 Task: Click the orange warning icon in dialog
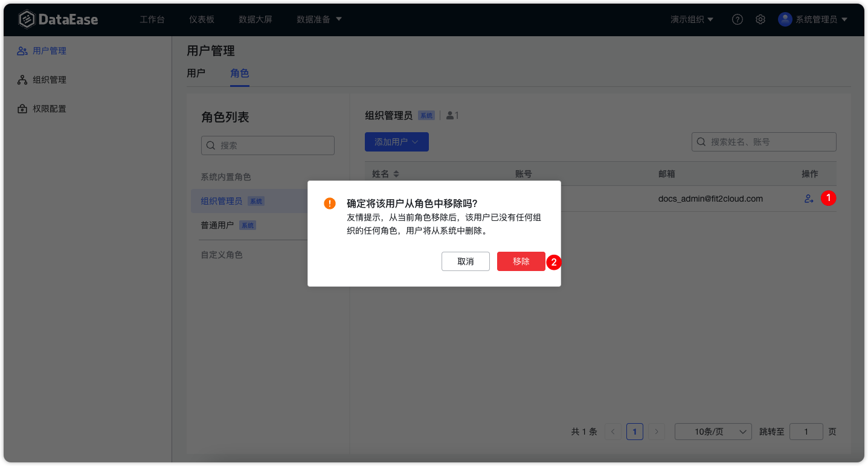coord(330,203)
